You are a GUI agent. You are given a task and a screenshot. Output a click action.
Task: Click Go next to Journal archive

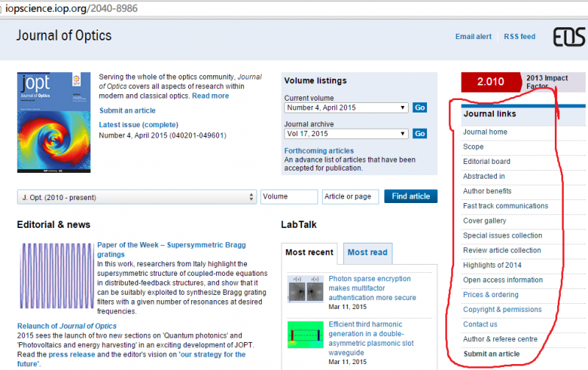click(x=420, y=134)
